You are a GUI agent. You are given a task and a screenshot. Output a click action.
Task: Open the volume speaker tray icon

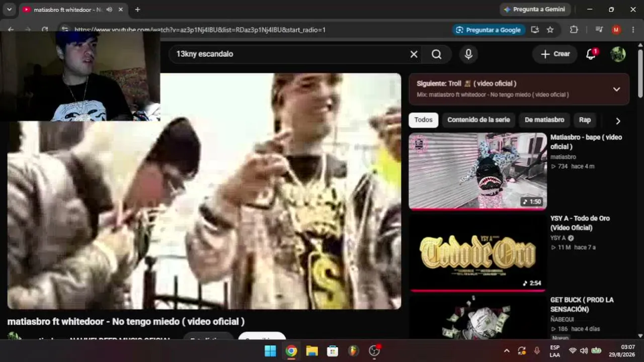tap(584, 351)
